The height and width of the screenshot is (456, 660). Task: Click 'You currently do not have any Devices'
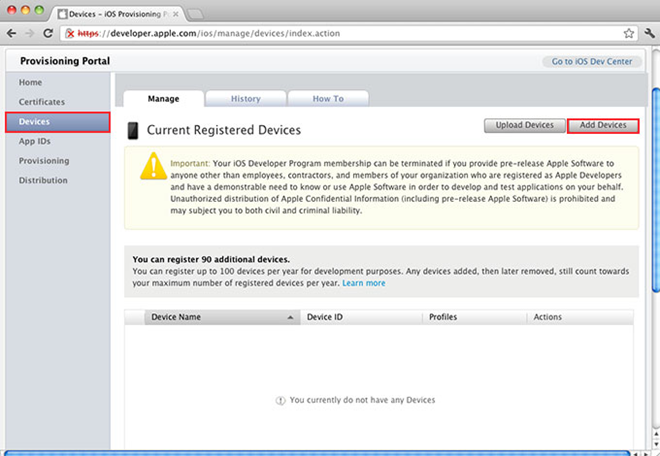tap(362, 400)
